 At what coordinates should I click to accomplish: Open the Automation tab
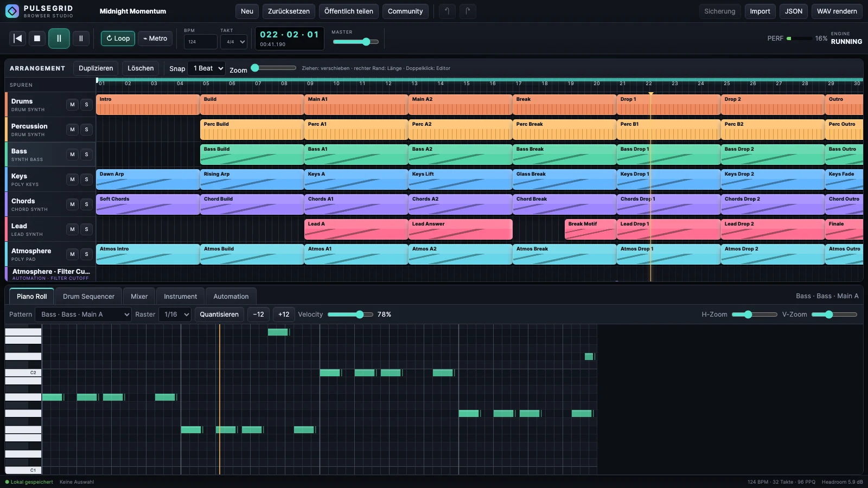click(x=231, y=297)
